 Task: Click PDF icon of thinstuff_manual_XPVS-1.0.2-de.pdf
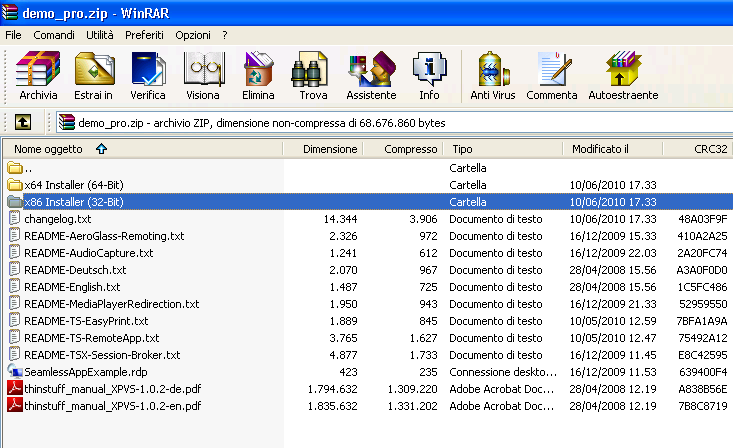tap(15, 388)
